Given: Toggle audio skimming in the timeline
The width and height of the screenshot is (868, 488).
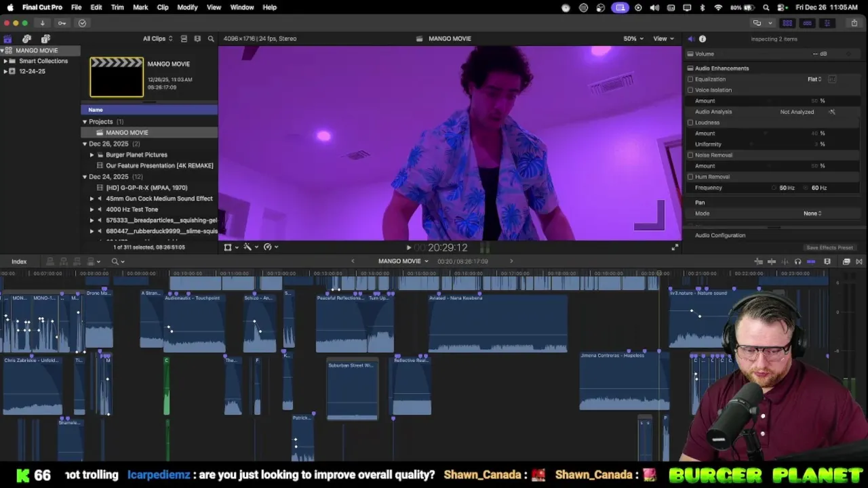Looking at the screenshot, I should click(x=785, y=262).
